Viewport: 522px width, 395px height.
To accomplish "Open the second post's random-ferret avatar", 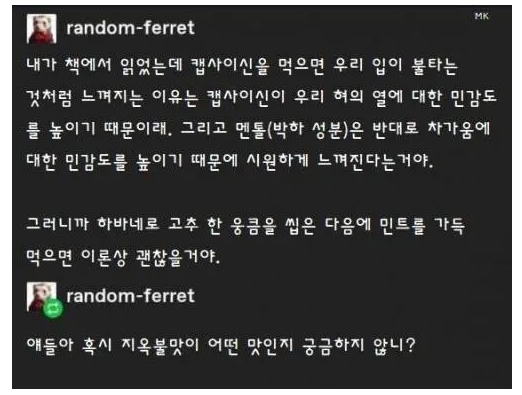I will (x=42, y=297).
